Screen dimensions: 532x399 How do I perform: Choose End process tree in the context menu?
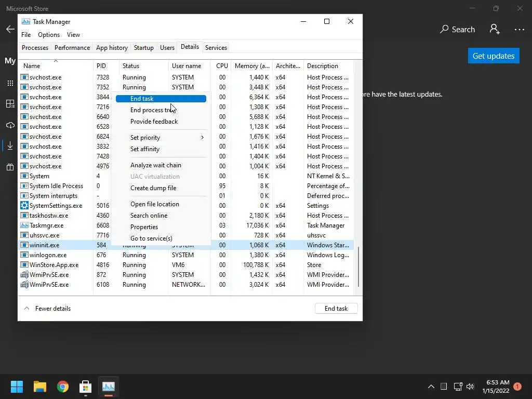(x=161, y=110)
